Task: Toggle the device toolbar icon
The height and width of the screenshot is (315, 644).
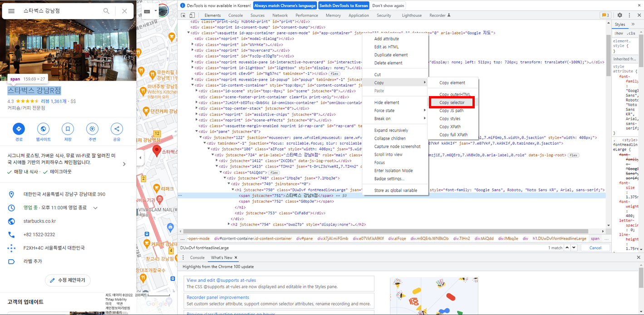Action: (x=192, y=15)
